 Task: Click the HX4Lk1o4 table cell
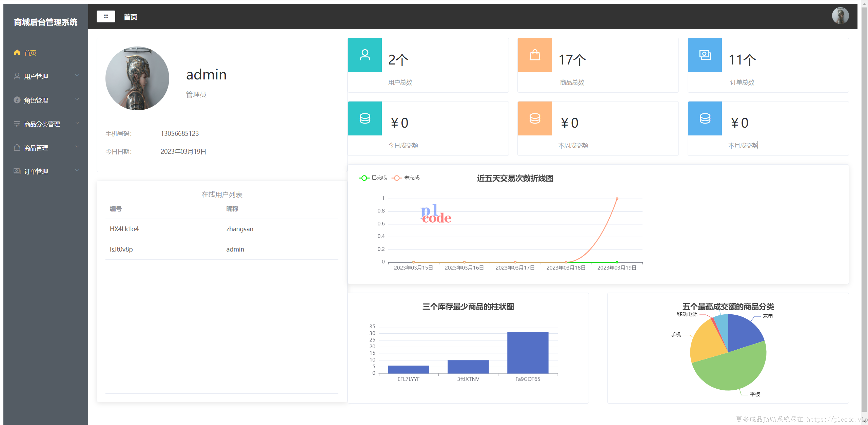pyautogui.click(x=124, y=229)
